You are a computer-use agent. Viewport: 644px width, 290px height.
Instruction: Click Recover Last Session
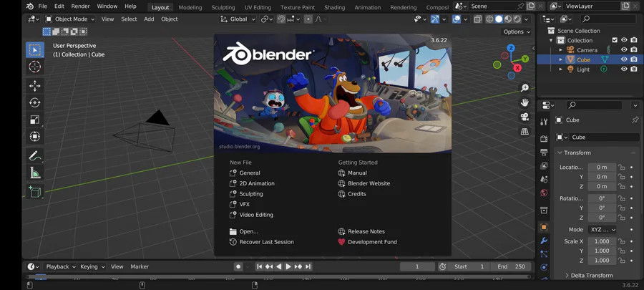[262, 242]
